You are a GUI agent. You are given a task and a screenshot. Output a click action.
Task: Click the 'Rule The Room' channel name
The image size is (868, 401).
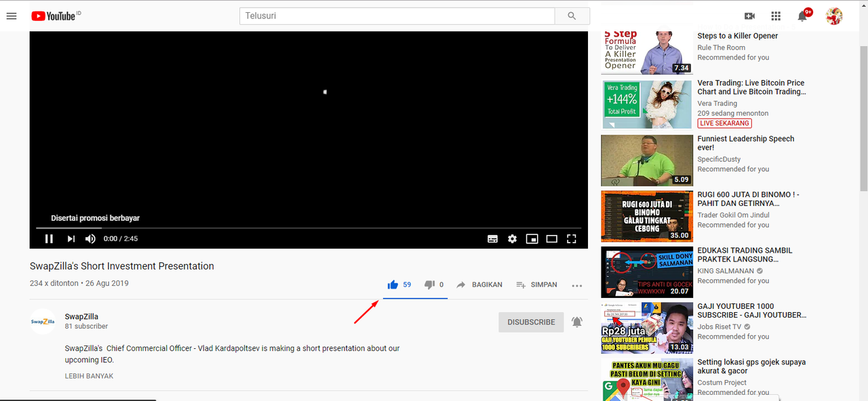click(x=722, y=47)
